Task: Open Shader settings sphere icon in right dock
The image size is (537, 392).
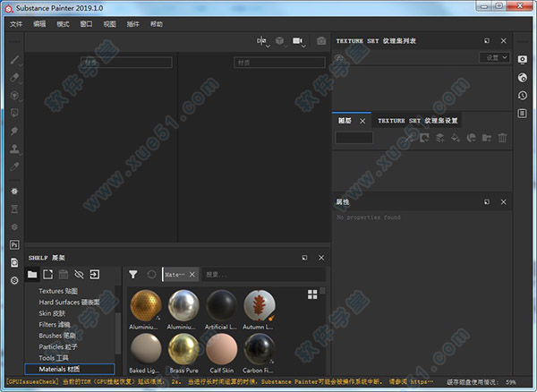Action: tap(523, 78)
